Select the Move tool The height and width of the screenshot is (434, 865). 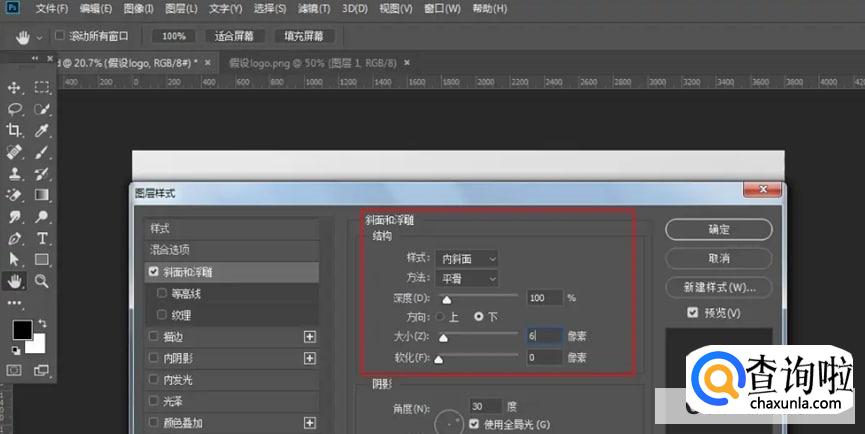[14, 88]
